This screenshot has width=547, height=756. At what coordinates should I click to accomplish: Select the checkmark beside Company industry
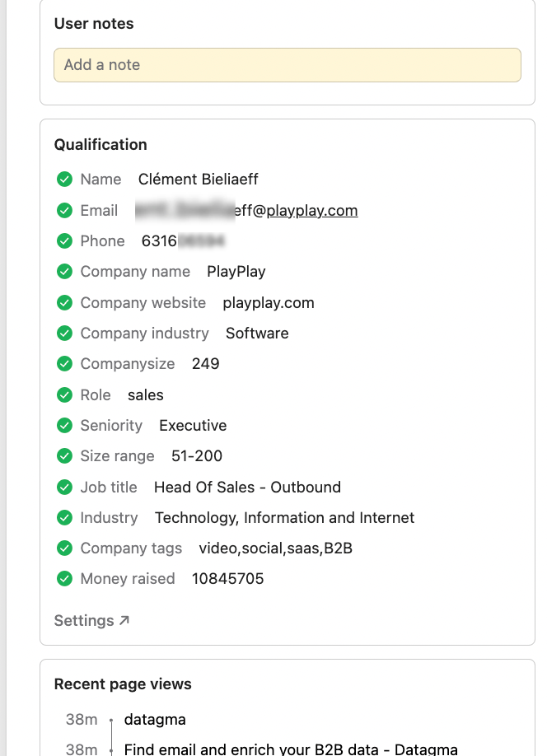(65, 333)
